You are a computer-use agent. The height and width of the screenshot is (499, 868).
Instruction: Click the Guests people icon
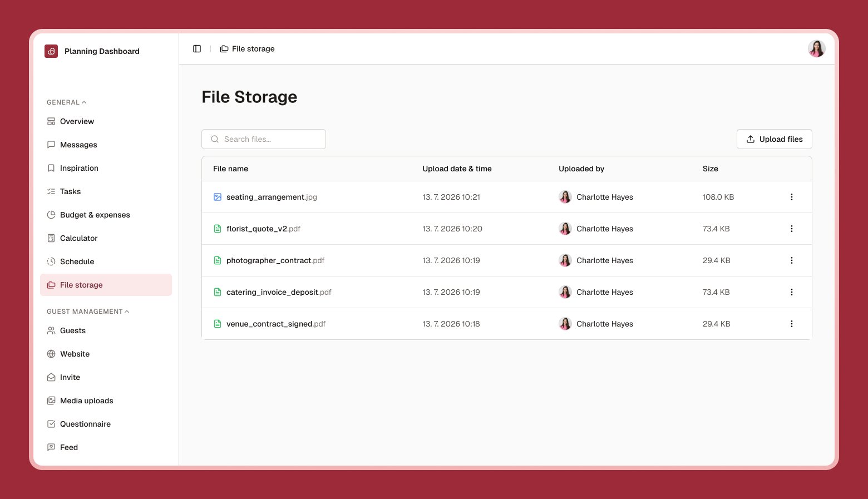pyautogui.click(x=51, y=330)
